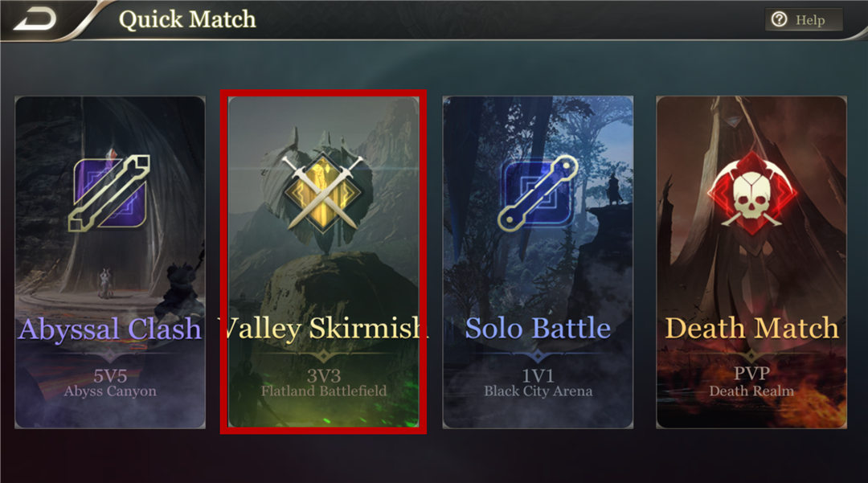
Task: Click the PVP Death Realm label
Action: pyautogui.click(x=751, y=382)
